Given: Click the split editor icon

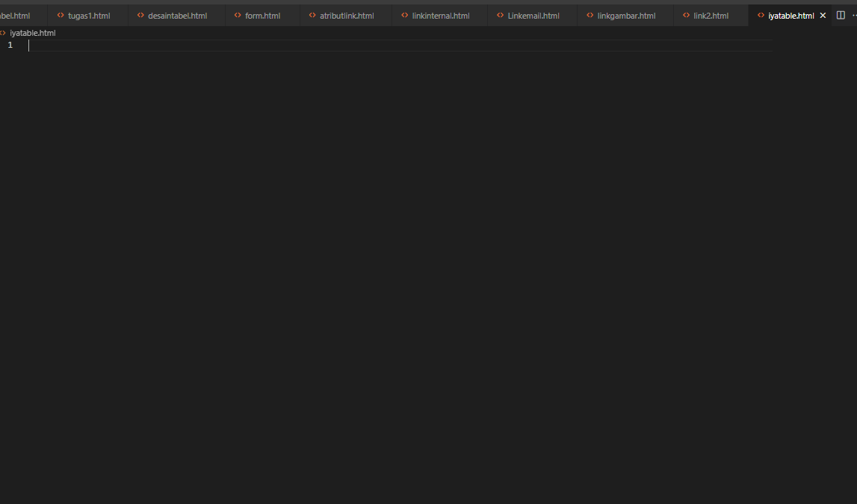Looking at the screenshot, I should pyautogui.click(x=840, y=14).
